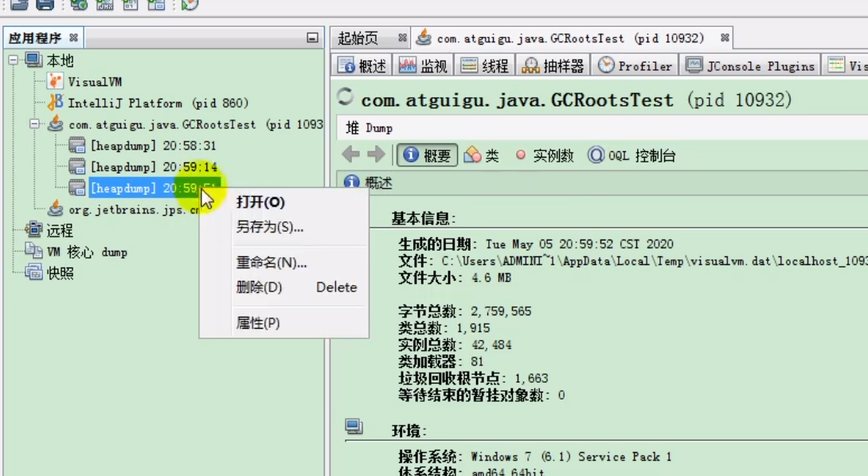The height and width of the screenshot is (476, 868).
Task: Click the 堆 Dump heading text
Action: [369, 128]
